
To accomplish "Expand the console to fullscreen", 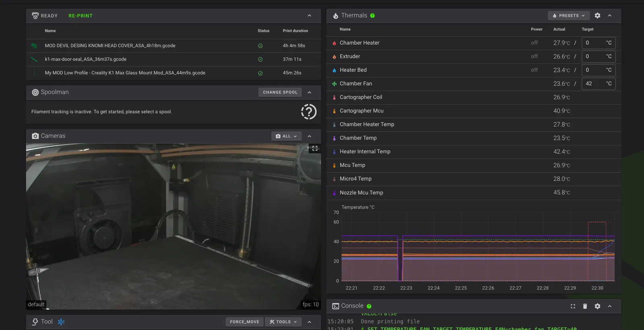I will (573, 306).
